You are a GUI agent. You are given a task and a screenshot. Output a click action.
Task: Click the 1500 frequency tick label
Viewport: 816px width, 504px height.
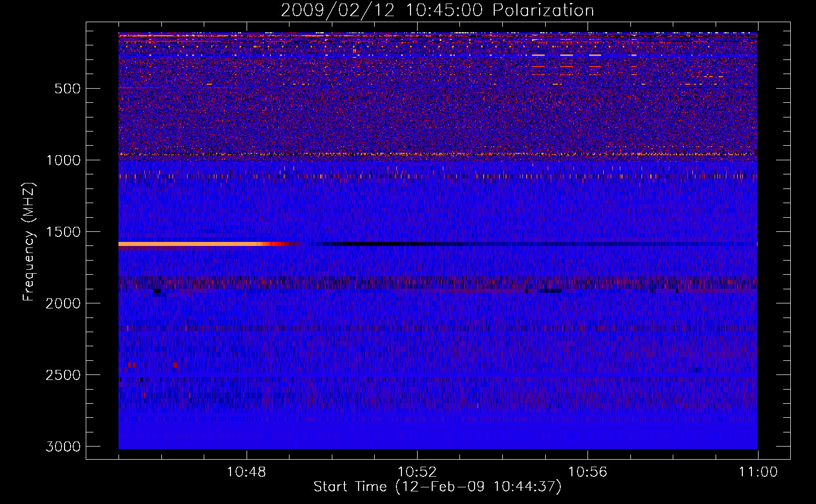[x=64, y=232]
